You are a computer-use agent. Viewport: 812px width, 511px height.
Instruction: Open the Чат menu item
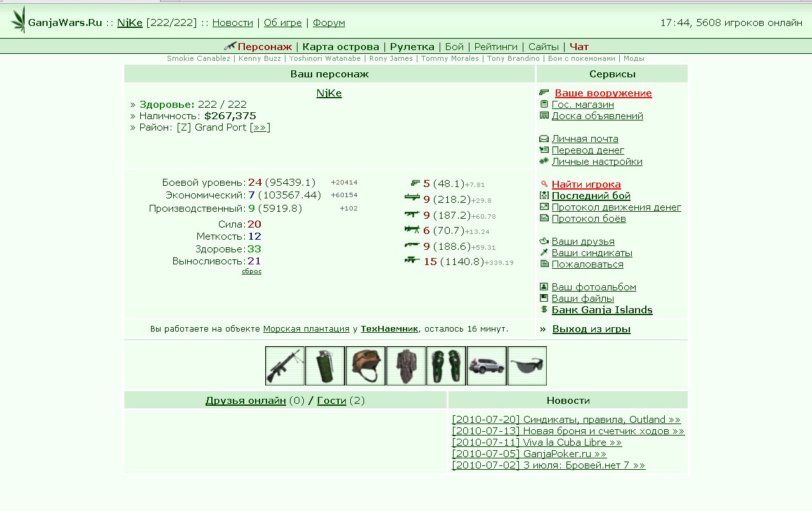[x=579, y=46]
